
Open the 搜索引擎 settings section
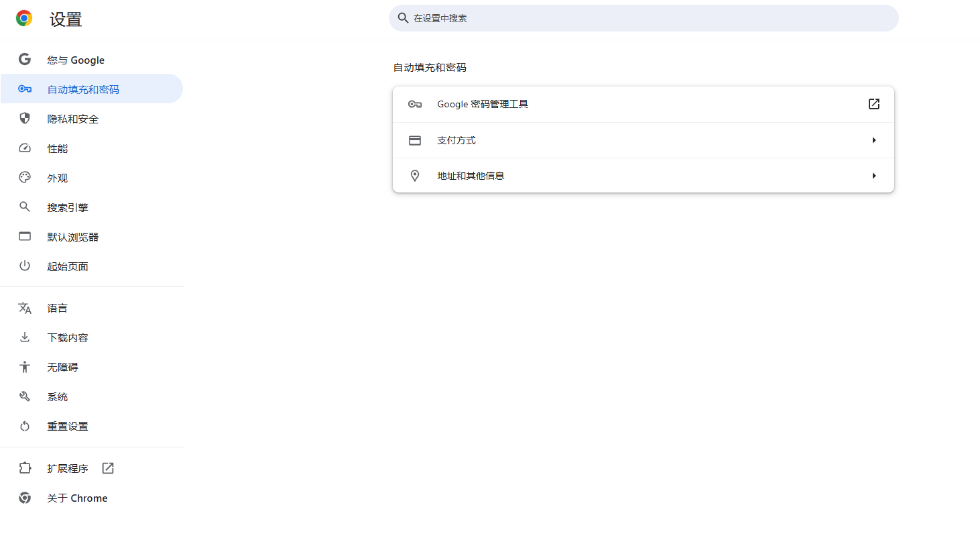68,207
